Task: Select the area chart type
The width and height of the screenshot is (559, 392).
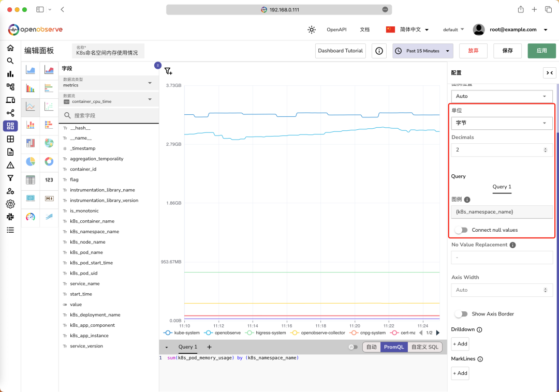Action: (x=31, y=70)
